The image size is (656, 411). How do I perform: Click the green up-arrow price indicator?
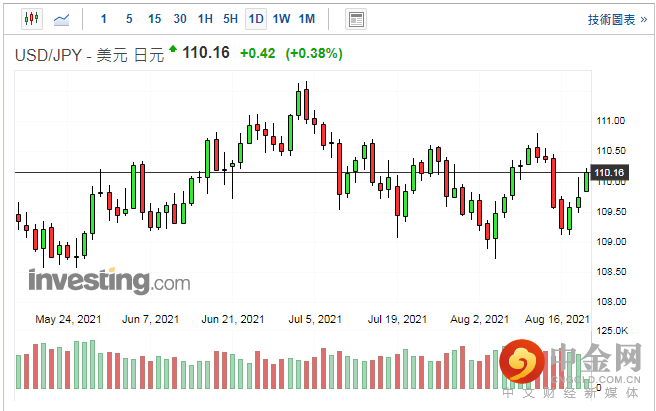click(x=172, y=49)
